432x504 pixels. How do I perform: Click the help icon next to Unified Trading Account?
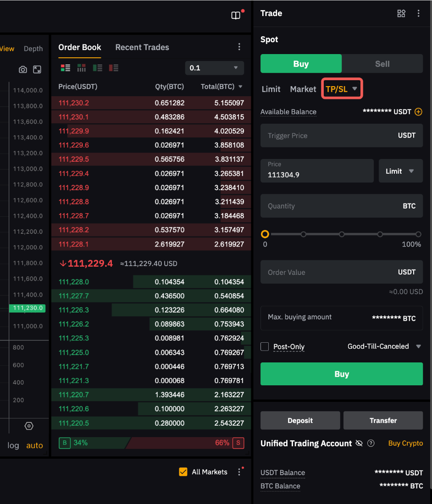371,443
